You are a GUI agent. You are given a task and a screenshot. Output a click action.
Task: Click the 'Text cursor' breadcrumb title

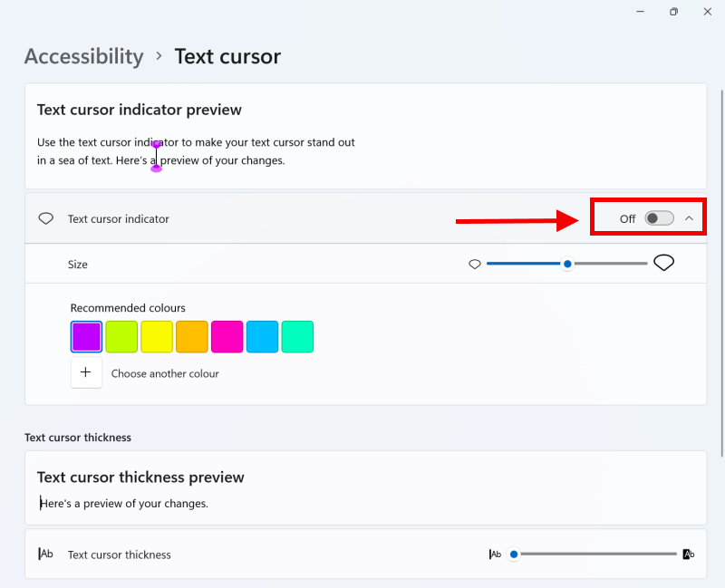coord(227,56)
